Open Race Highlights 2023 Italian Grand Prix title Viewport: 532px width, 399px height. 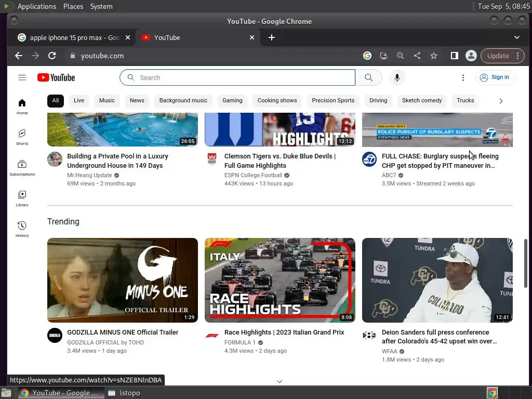point(284,332)
